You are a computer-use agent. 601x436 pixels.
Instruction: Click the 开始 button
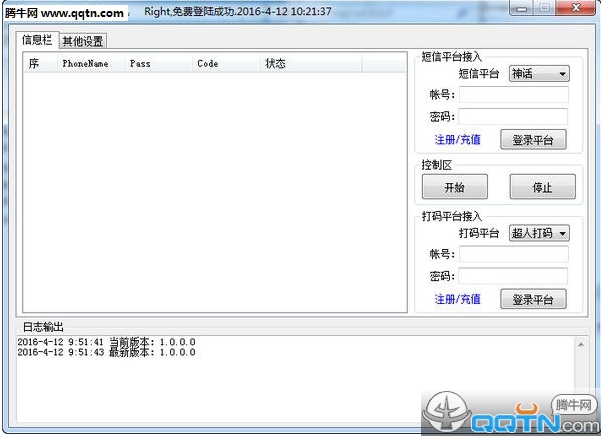pos(455,187)
